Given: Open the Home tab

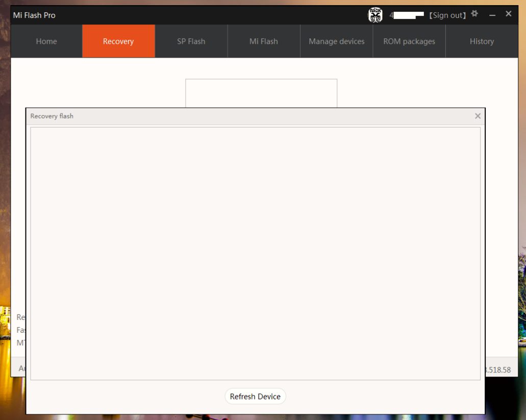Looking at the screenshot, I should pos(46,41).
